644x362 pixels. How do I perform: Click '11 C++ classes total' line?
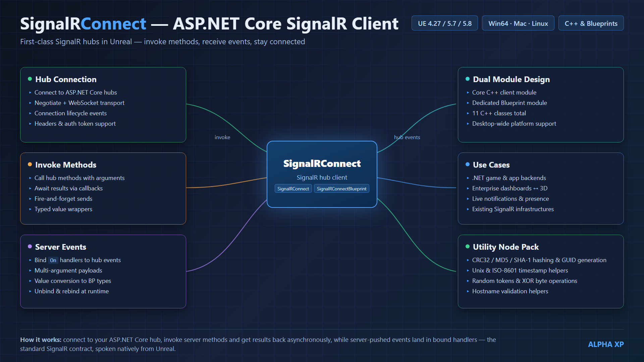[x=499, y=113]
